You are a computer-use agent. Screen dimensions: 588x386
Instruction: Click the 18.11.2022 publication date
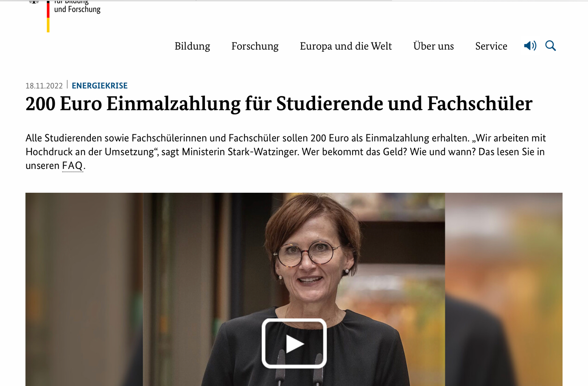[44, 86]
